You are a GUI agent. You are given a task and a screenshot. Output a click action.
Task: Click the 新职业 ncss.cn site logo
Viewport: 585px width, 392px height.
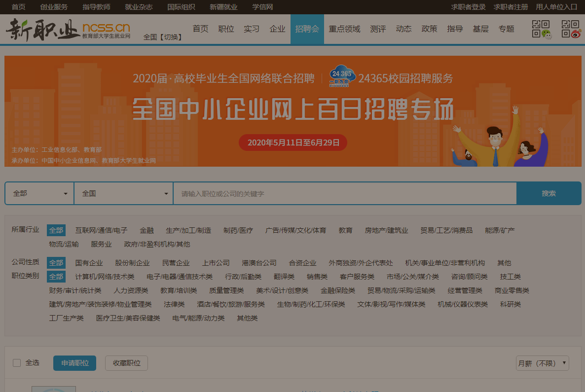68,29
